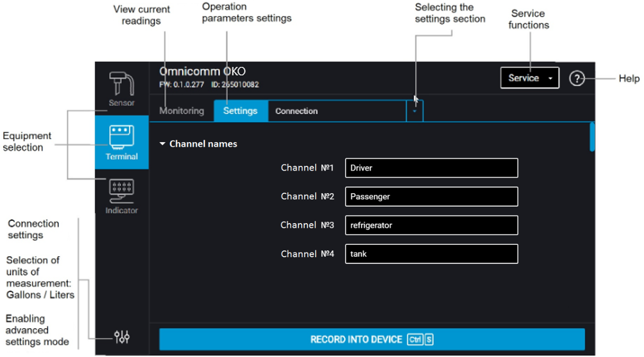Open Help question mark icon
This screenshot has height=357, width=644.
(577, 79)
